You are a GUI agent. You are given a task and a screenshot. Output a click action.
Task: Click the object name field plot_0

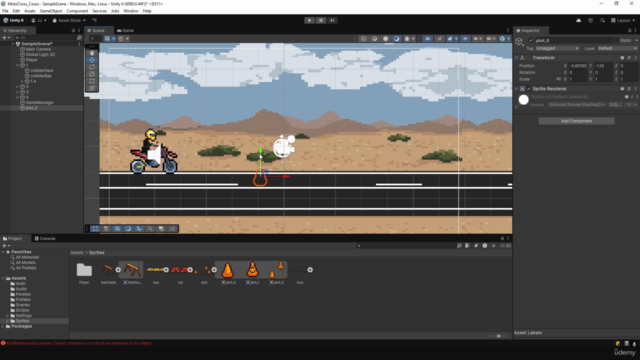(x=574, y=40)
